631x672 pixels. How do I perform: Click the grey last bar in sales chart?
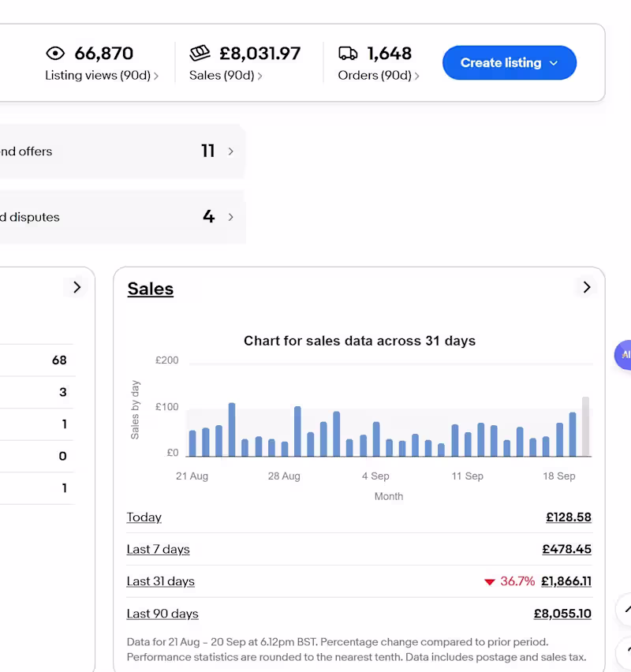pyautogui.click(x=585, y=427)
